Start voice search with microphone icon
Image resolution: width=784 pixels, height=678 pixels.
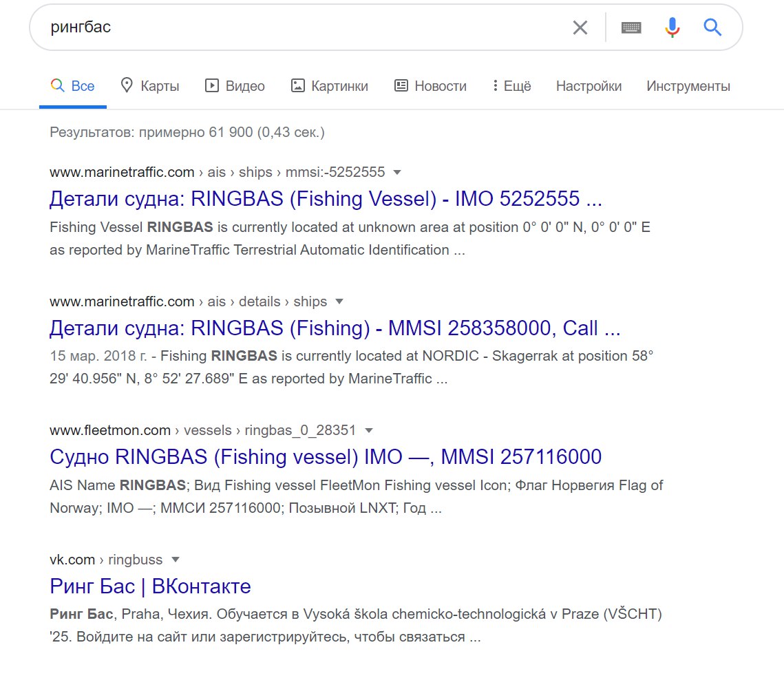(672, 28)
